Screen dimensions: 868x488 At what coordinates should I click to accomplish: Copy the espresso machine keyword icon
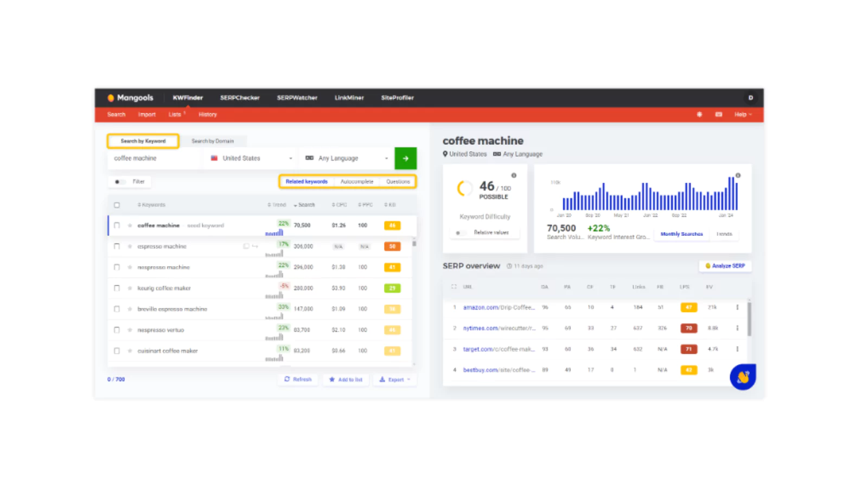(246, 246)
